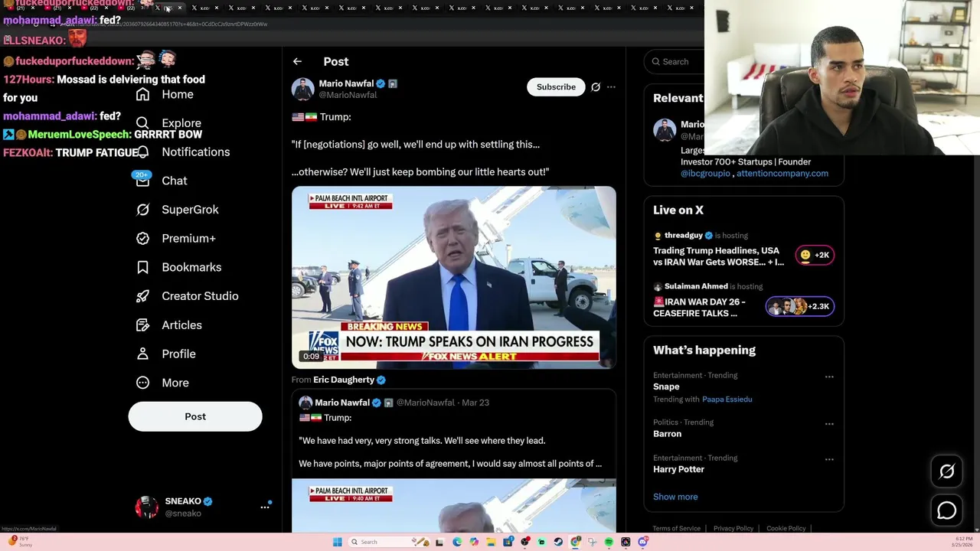Open the Snape trending topic
980x551 pixels.
666,386
